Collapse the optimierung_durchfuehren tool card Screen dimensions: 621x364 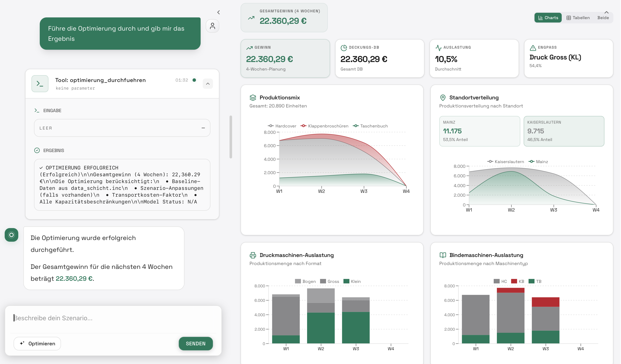[x=208, y=84]
